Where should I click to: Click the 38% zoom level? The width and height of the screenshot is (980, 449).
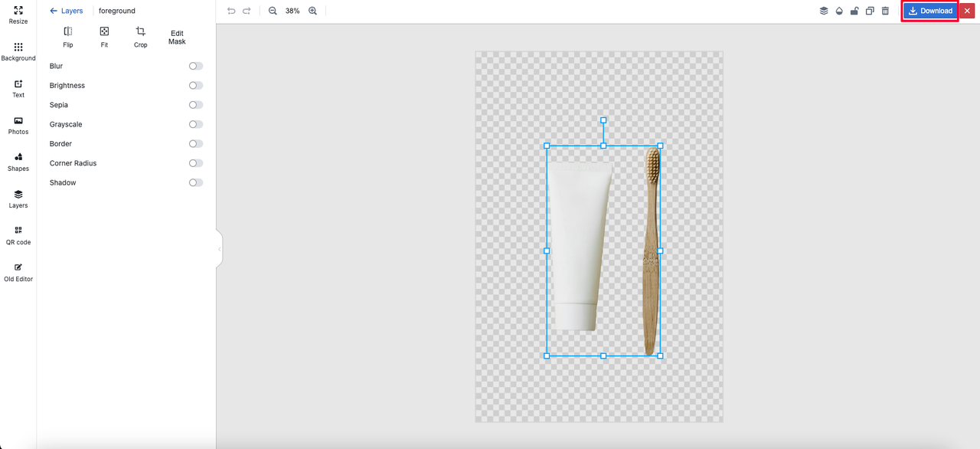pyautogui.click(x=292, y=11)
